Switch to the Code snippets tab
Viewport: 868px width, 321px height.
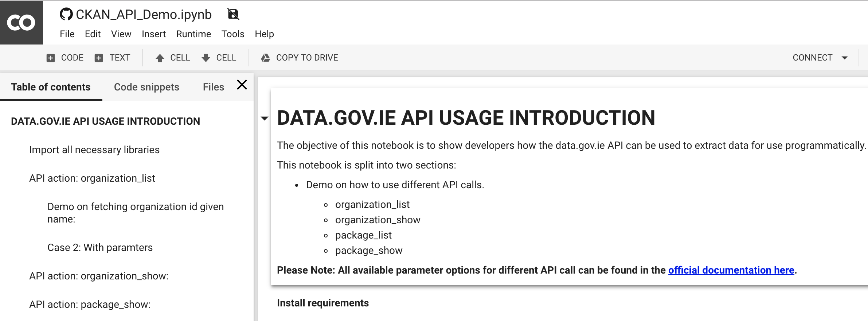coord(146,87)
